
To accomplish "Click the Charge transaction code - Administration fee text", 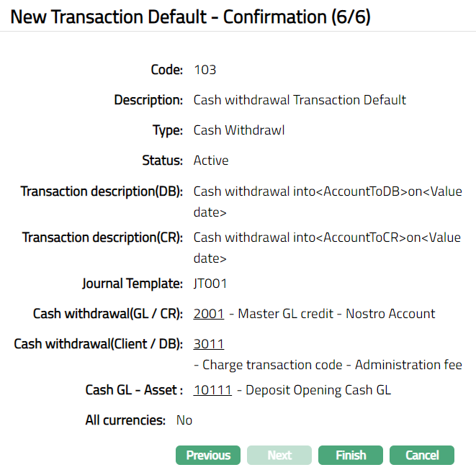I will pos(332,365).
